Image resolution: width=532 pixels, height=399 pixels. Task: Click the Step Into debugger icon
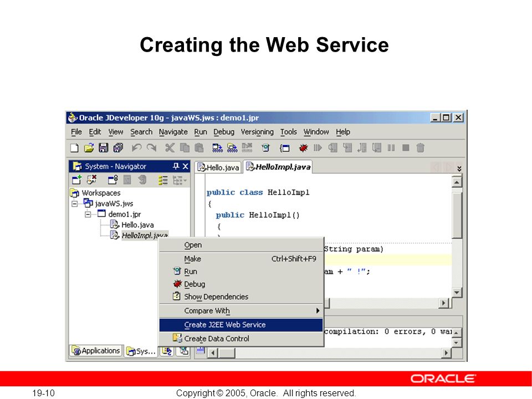[347, 148]
